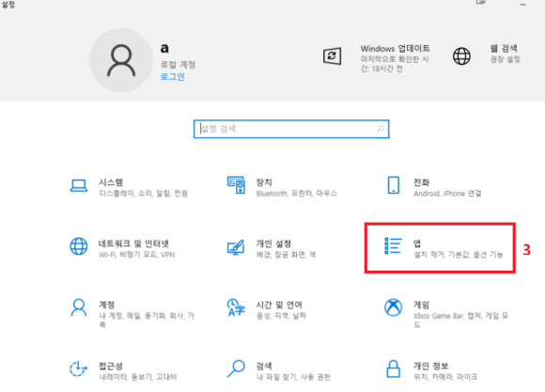The image size is (545, 392).
Task: Click the 웹 검색 heading
Action: coord(504,48)
